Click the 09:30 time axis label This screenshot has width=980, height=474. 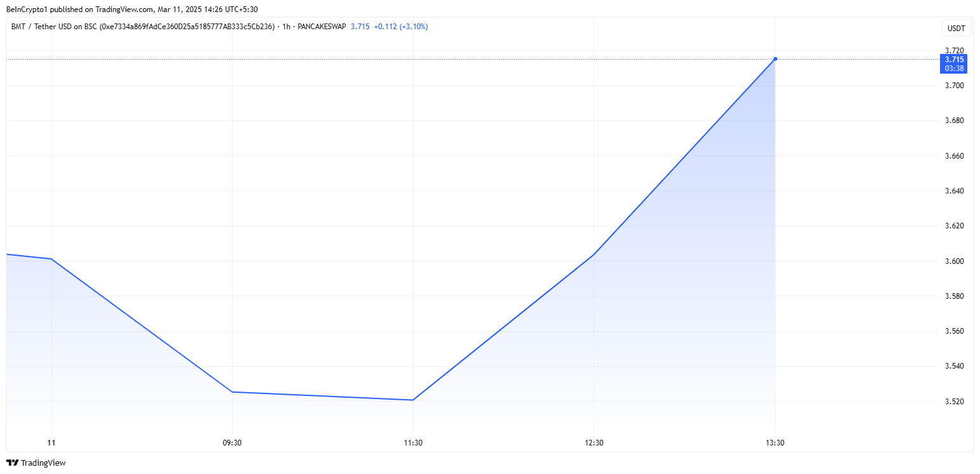pos(232,443)
